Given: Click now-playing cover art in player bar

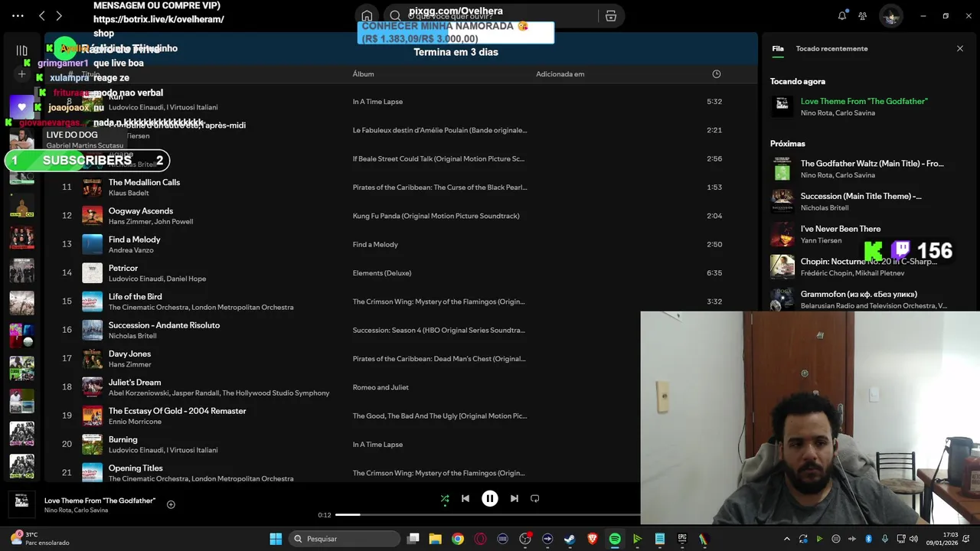Looking at the screenshot, I should click(21, 504).
